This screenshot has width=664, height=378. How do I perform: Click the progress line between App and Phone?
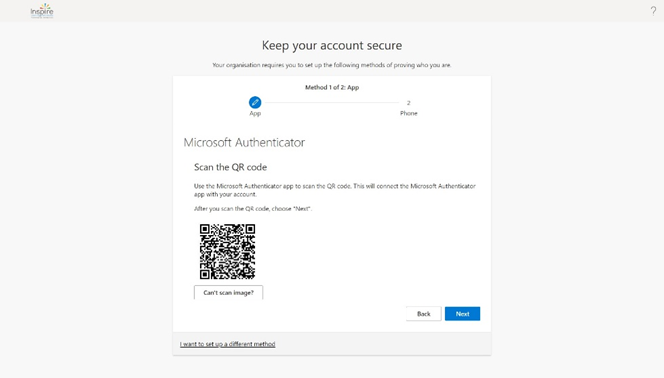(x=332, y=102)
